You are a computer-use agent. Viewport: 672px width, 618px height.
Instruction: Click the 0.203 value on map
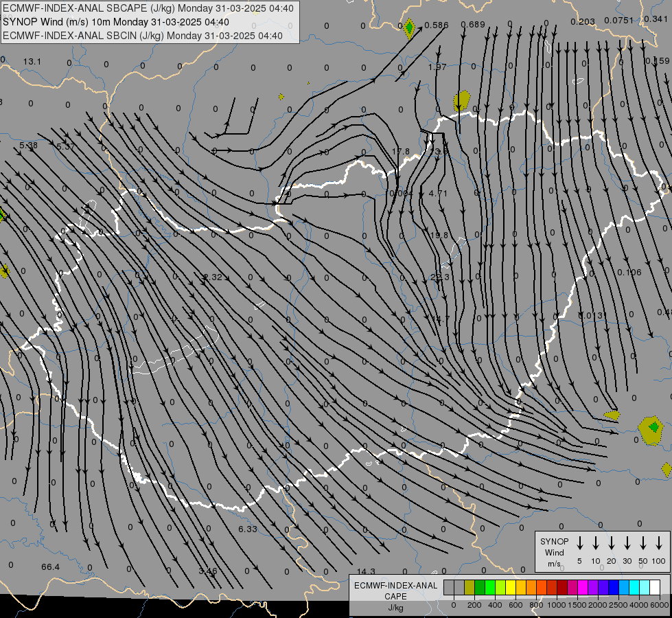(583, 21)
